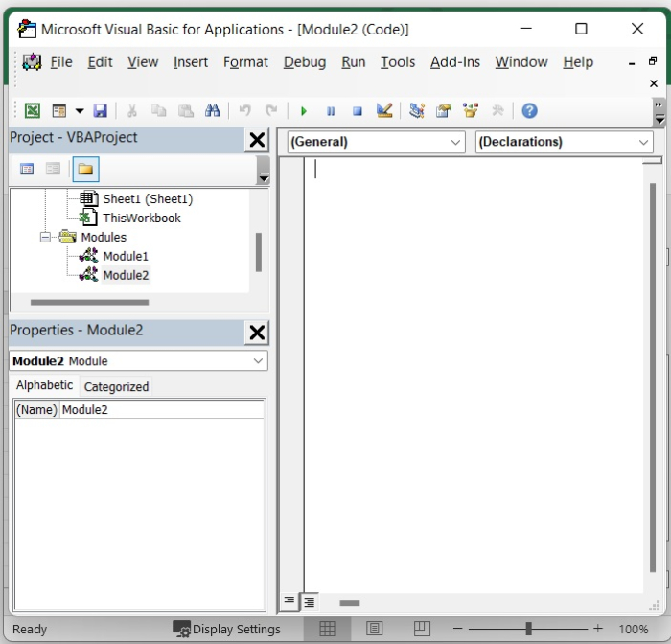Click the Undo arrow icon
This screenshot has height=644, width=671.
244,111
